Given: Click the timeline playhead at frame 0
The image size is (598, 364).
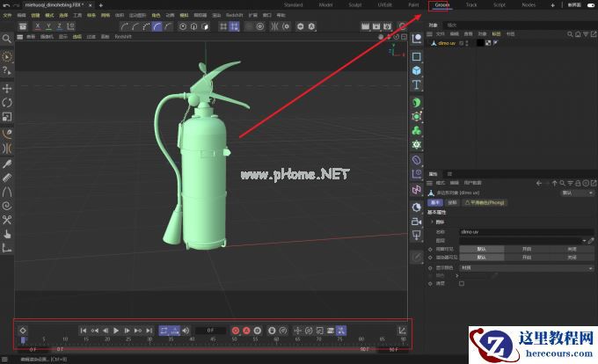Looking at the screenshot, I should (x=23, y=339).
